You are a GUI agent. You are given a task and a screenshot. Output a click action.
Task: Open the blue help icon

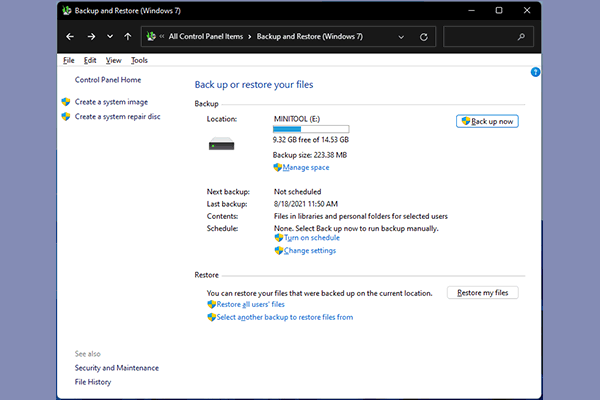(535, 72)
